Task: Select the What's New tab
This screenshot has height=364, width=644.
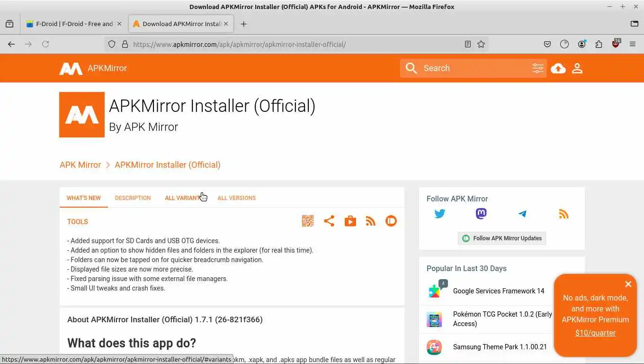Action: [x=84, y=198]
